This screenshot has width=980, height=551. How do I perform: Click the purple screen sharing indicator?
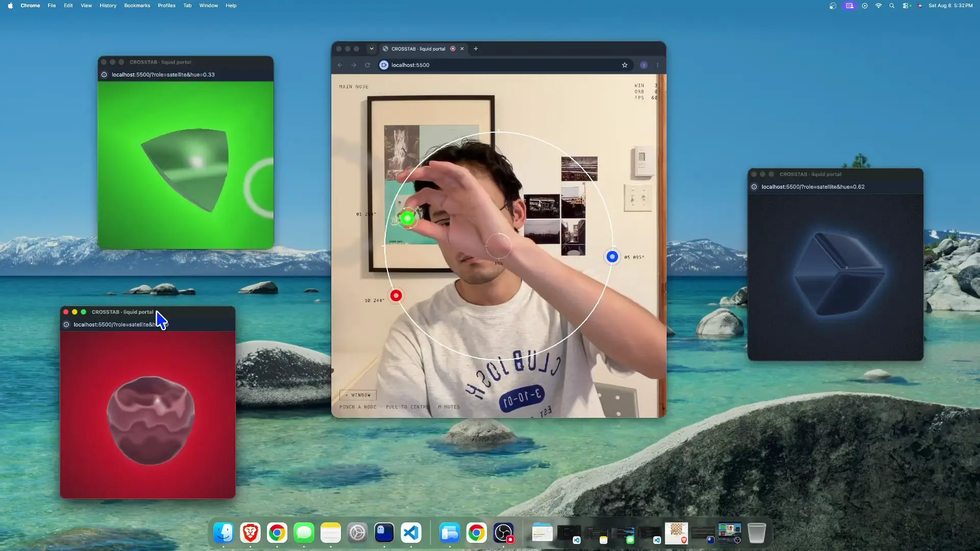point(849,6)
